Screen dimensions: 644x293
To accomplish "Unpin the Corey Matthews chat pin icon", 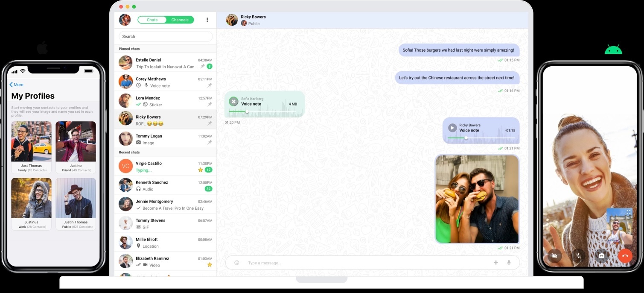I will (x=210, y=85).
